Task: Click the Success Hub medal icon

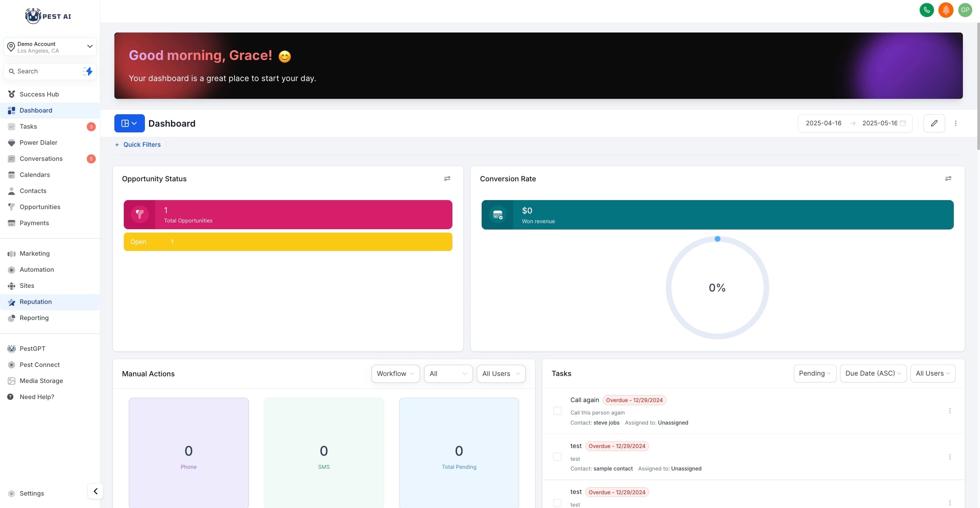Action: (x=11, y=94)
